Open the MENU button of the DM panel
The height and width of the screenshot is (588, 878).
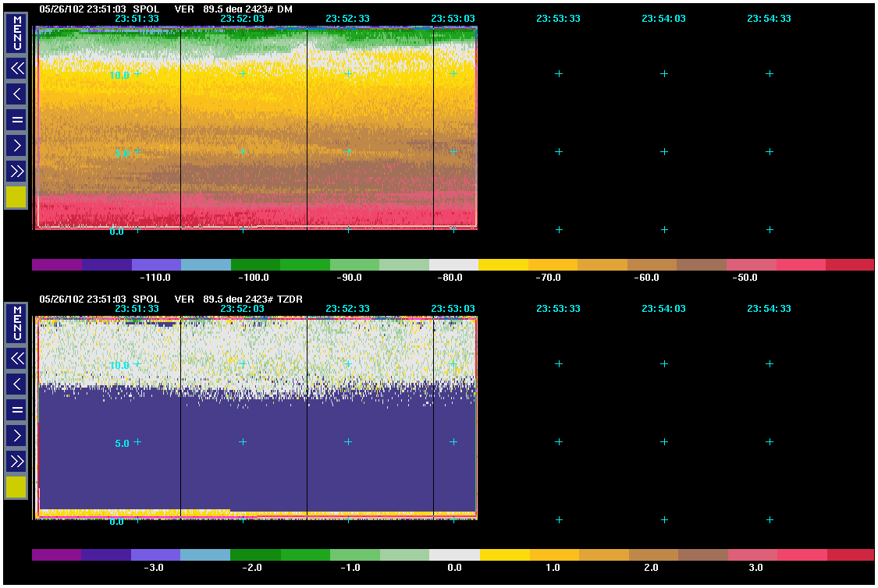click(16, 34)
